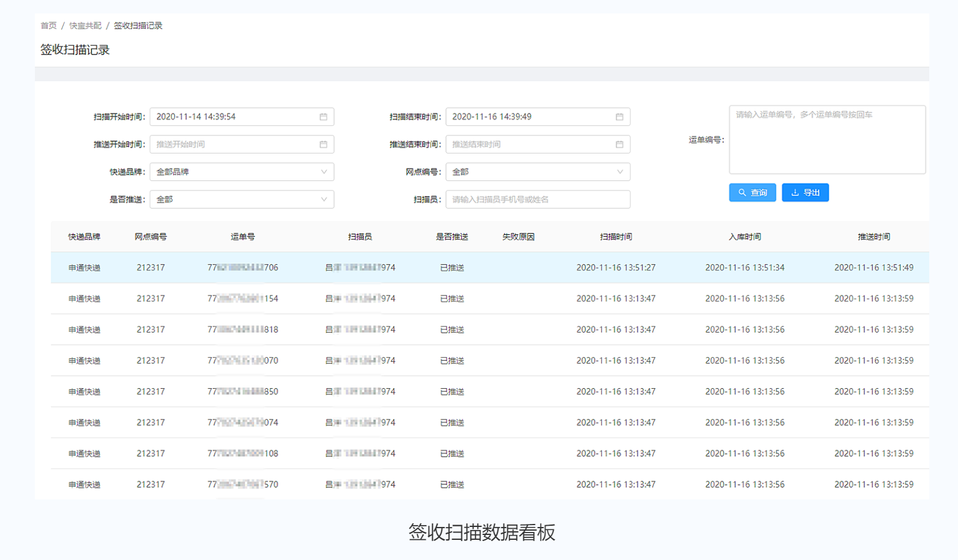Focus the 运单编号 text area
The width and height of the screenshot is (958, 560).
827,139
